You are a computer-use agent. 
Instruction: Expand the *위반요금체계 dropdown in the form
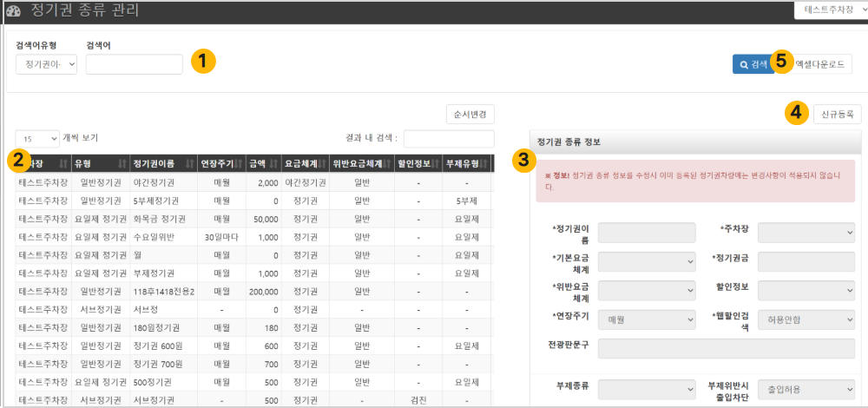click(x=647, y=290)
